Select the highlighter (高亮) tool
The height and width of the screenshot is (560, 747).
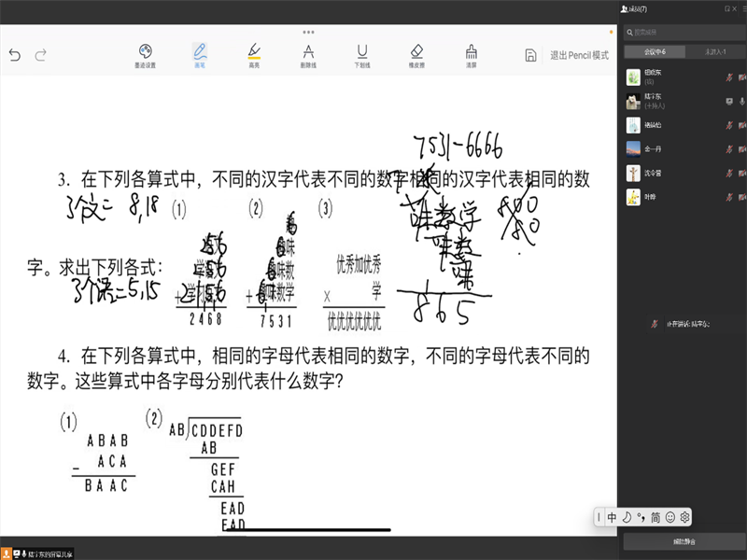click(x=253, y=54)
